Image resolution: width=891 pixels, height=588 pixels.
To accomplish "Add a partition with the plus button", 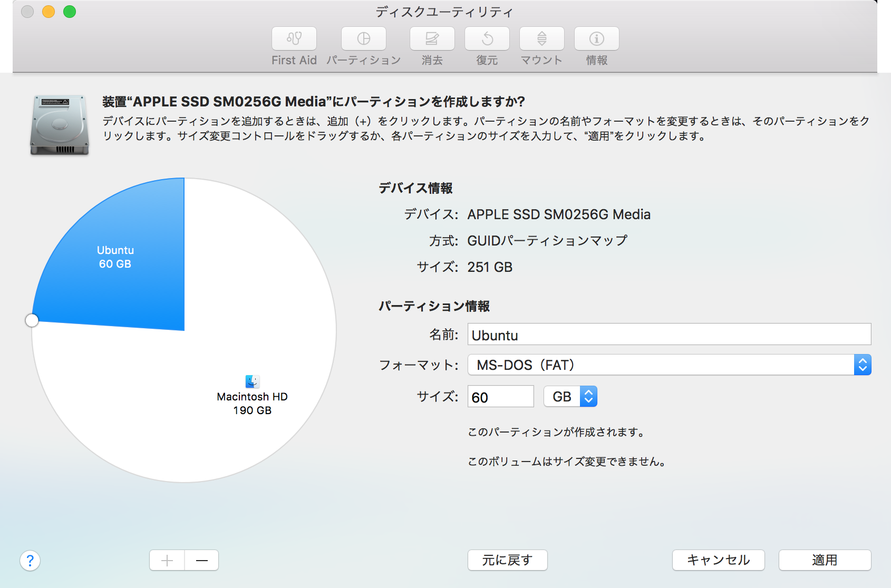I will tap(167, 561).
